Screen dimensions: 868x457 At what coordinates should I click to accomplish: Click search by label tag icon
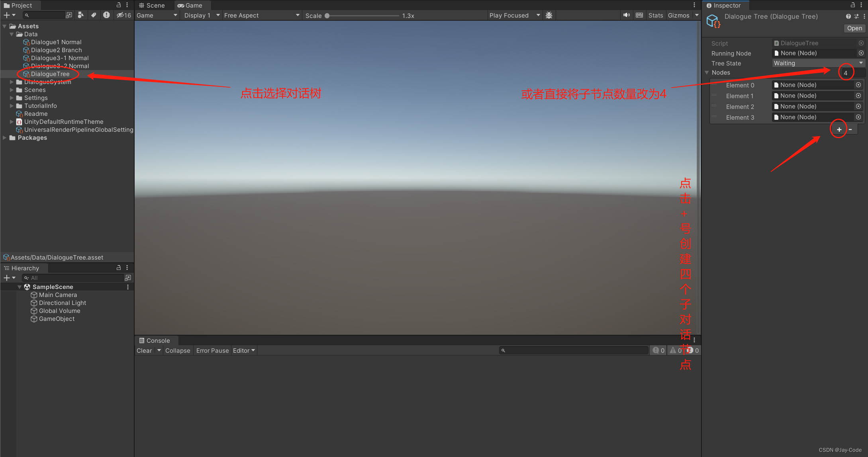(94, 15)
